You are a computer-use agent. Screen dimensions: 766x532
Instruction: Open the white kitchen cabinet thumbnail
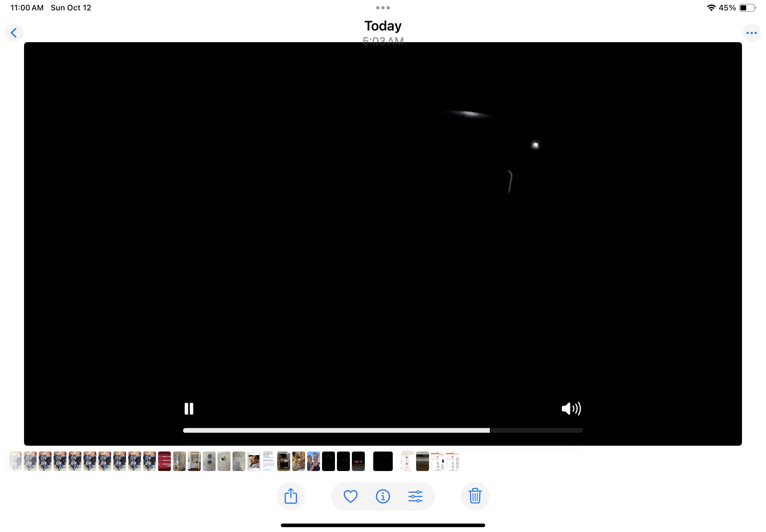click(x=194, y=461)
